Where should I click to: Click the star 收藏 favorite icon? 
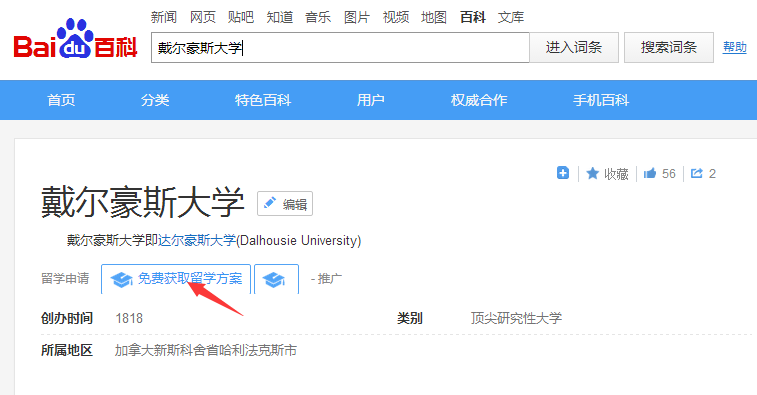(592, 173)
